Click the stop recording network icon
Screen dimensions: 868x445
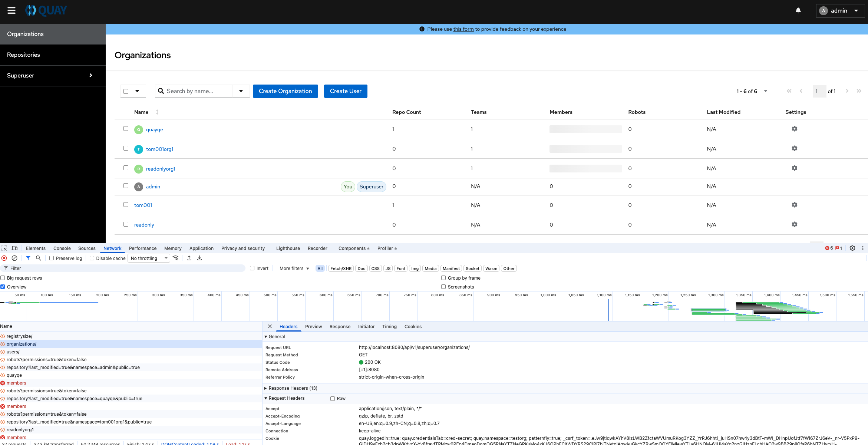tap(4, 258)
